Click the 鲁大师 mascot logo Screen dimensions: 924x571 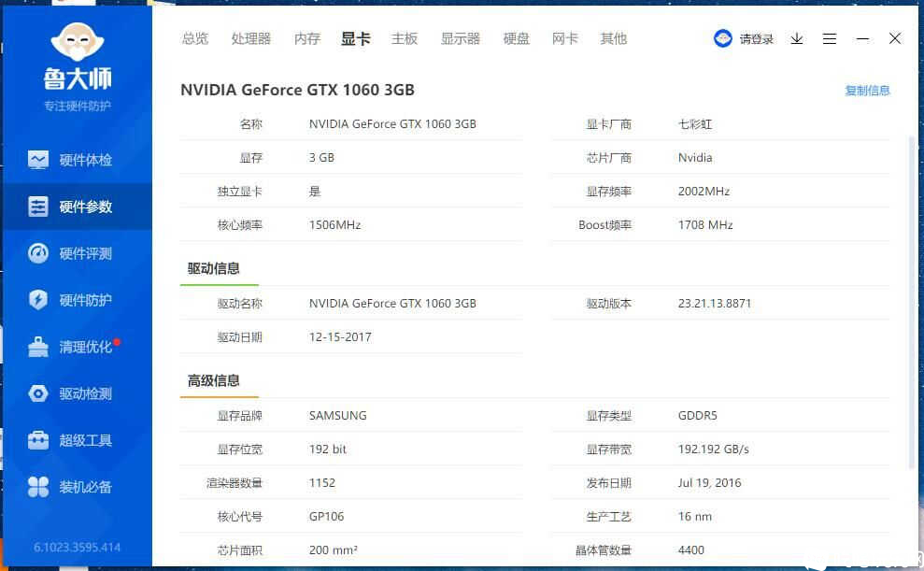[x=78, y=42]
